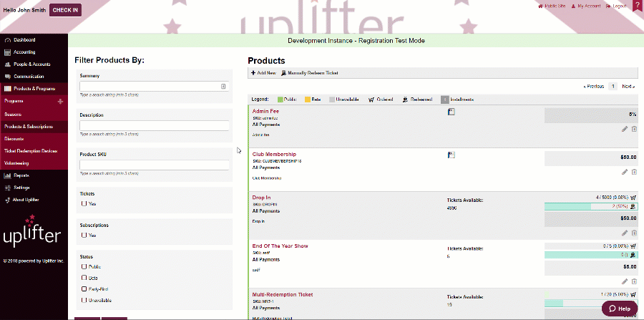Click the Beta yellow legend swatch

[x=308, y=100]
